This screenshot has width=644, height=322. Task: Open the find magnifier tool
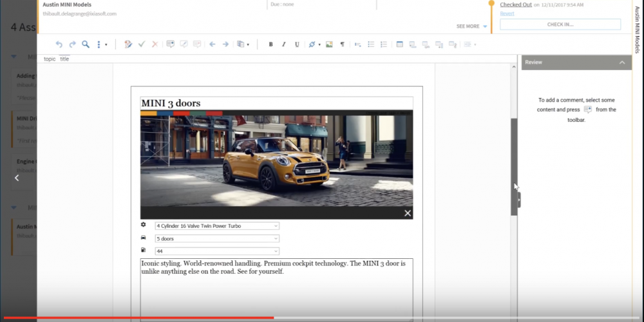(x=86, y=44)
